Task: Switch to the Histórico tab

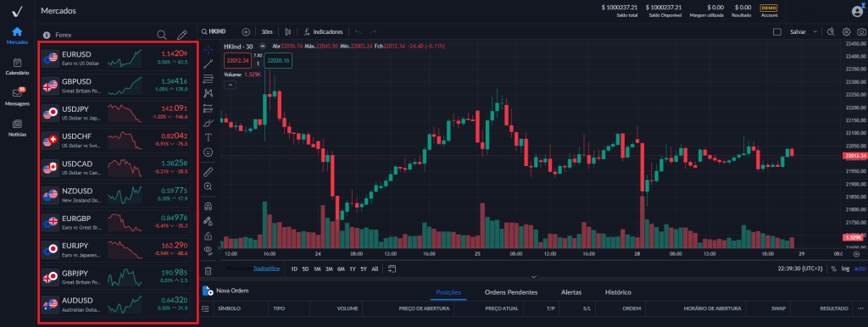Action: [x=618, y=292]
